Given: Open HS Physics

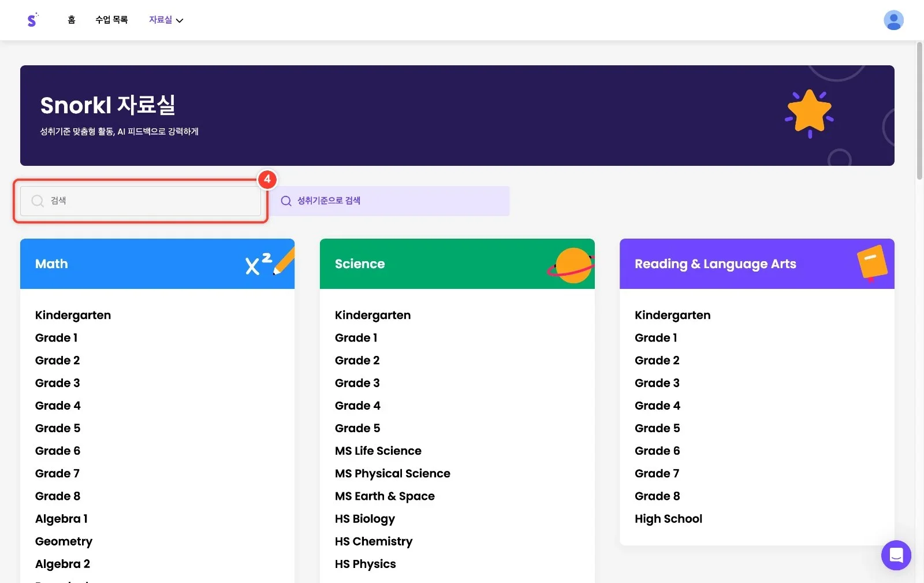Looking at the screenshot, I should click(x=365, y=564).
